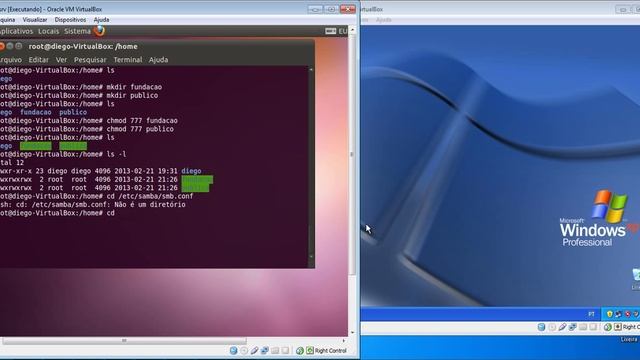This screenshot has width=640, height=360.
Task: Click blue 'diego' directory name in ls -l output
Action: (191, 171)
